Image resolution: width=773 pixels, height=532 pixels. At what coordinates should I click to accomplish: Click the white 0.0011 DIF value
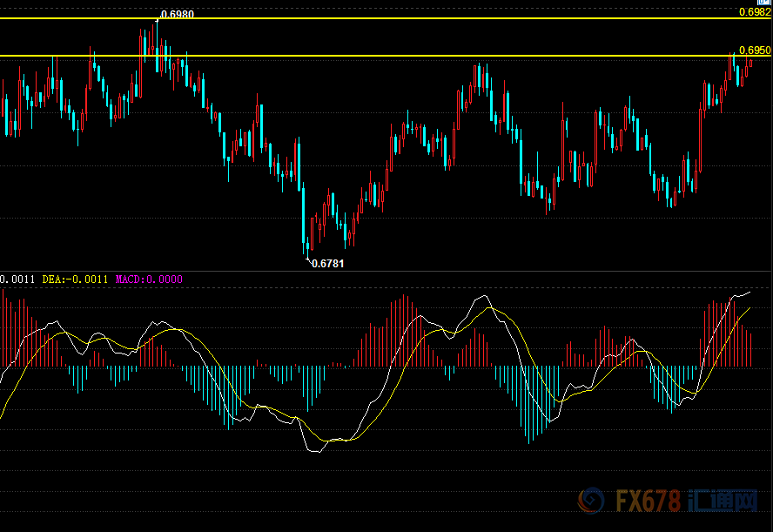pyautogui.click(x=17, y=279)
